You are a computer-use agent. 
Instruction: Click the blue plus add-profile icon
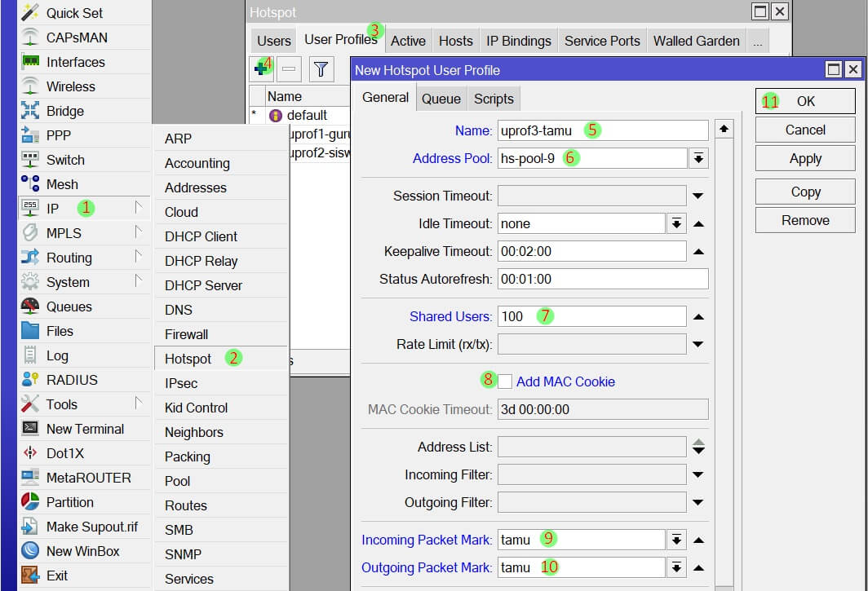click(x=261, y=69)
